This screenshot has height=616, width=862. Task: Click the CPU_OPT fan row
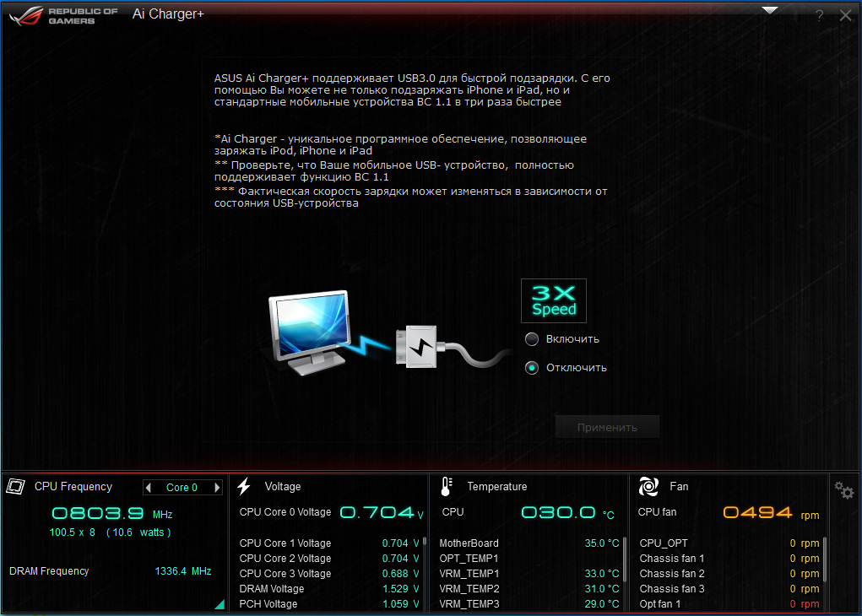pyautogui.click(x=729, y=543)
